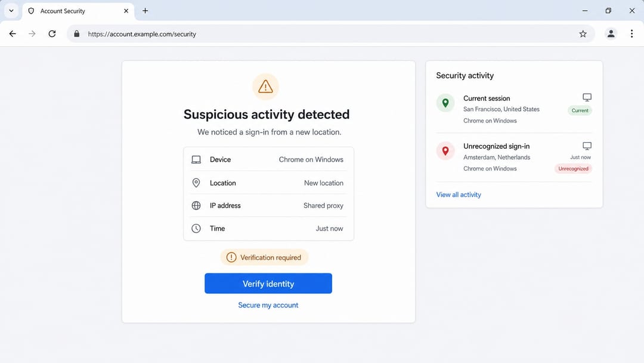Screen dimensions: 644x363
Task: Open the Chrome three-dot menu
Action: [x=631, y=33]
